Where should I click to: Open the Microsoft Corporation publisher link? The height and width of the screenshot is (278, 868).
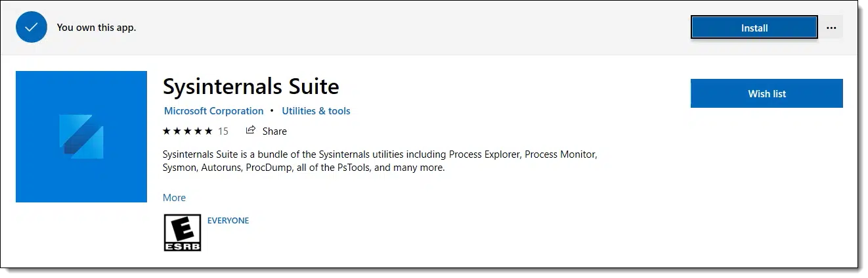213,111
